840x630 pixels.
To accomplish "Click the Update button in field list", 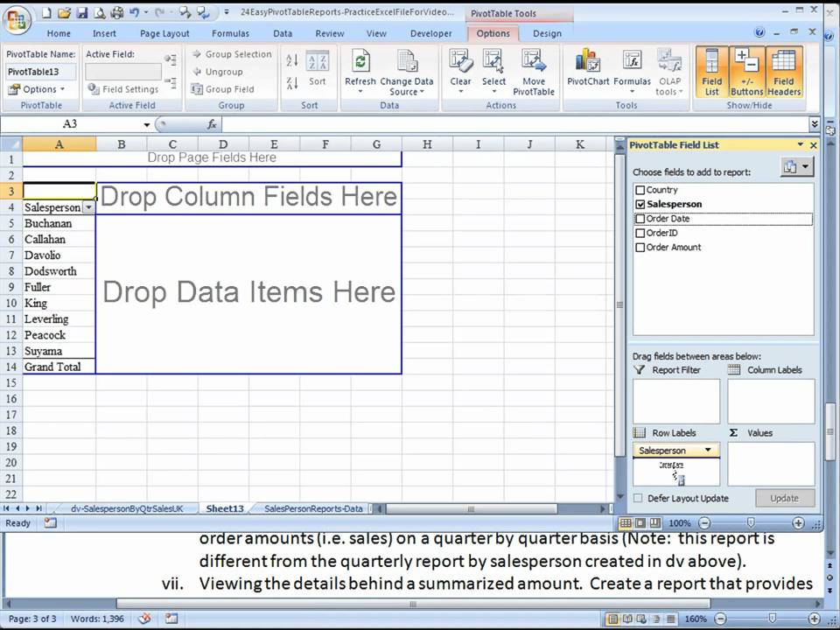I will [784, 498].
